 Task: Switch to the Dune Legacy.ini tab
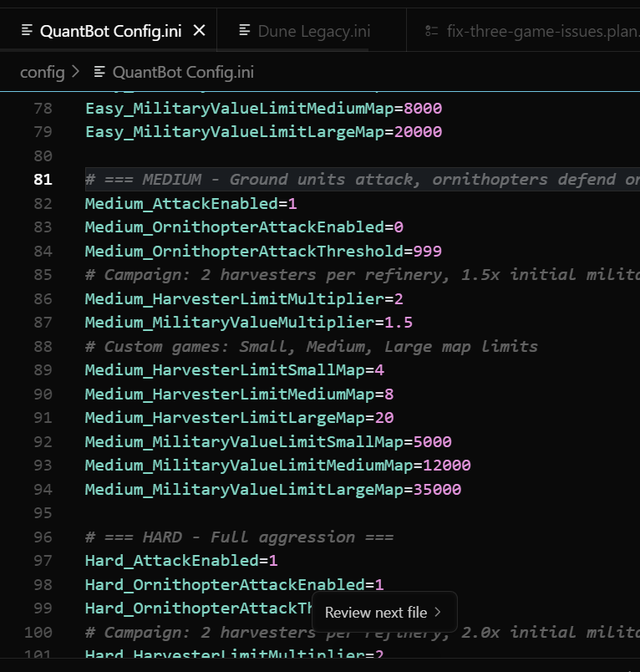313,31
